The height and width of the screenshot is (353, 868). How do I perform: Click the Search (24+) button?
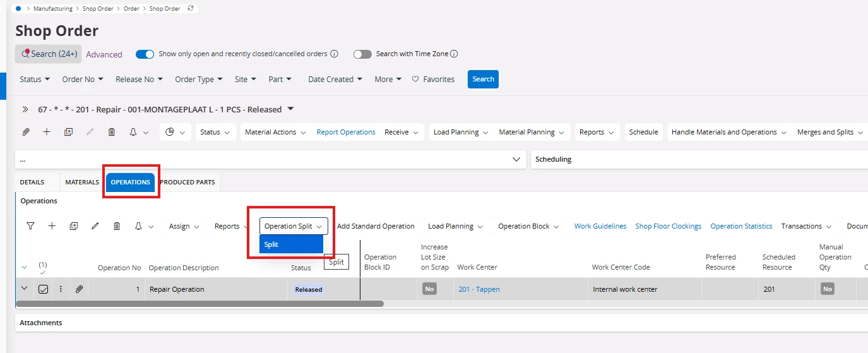point(49,54)
